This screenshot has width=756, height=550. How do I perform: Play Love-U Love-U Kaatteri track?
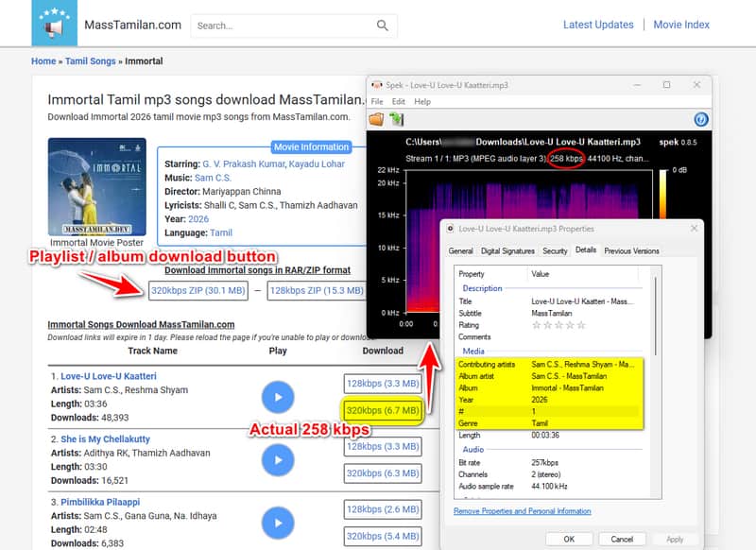(278, 397)
